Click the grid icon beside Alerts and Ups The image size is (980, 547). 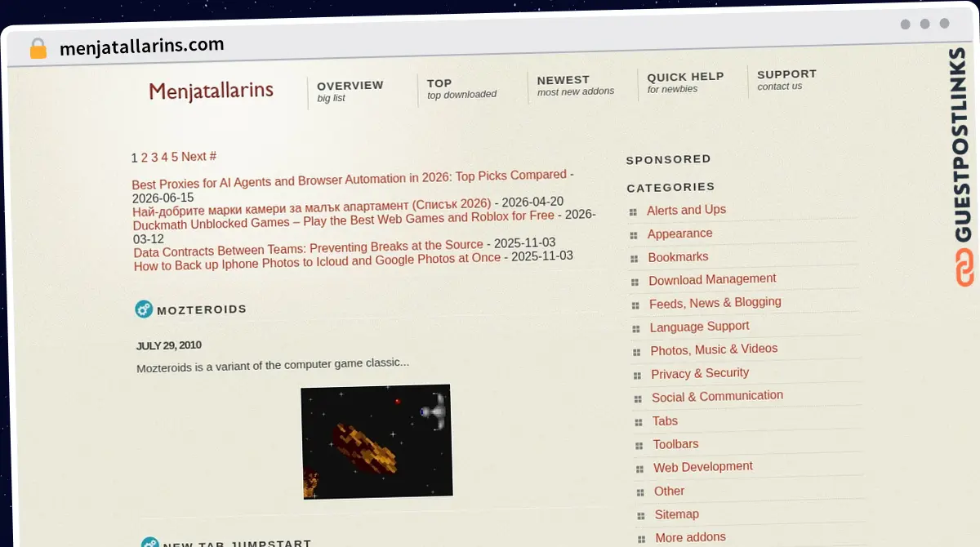pyautogui.click(x=633, y=212)
